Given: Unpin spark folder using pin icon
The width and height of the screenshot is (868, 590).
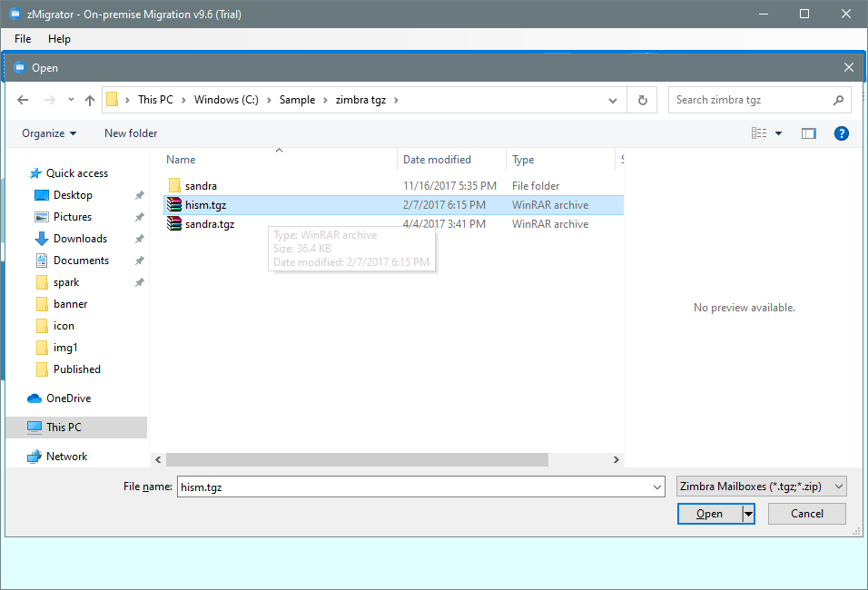Looking at the screenshot, I should click(x=140, y=283).
